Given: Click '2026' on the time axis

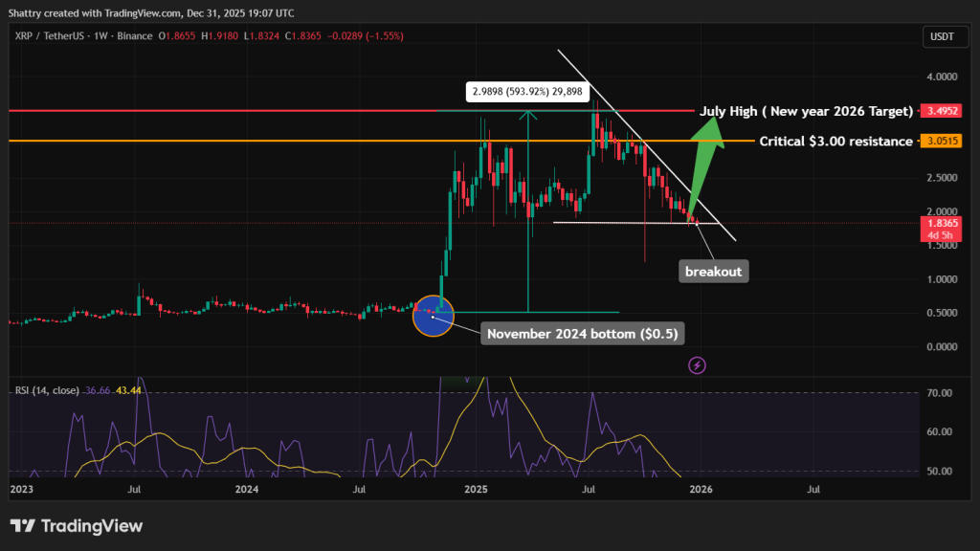Looking at the screenshot, I should [x=701, y=489].
